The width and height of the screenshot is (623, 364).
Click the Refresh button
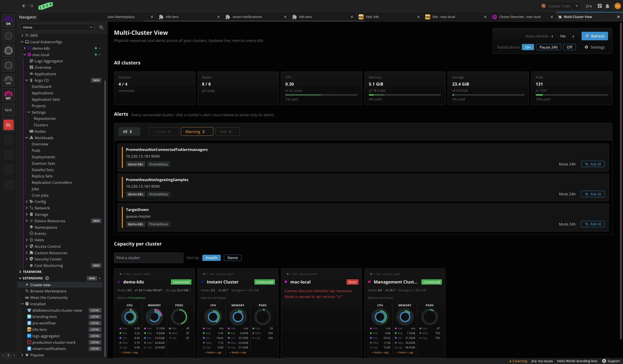[x=595, y=36]
